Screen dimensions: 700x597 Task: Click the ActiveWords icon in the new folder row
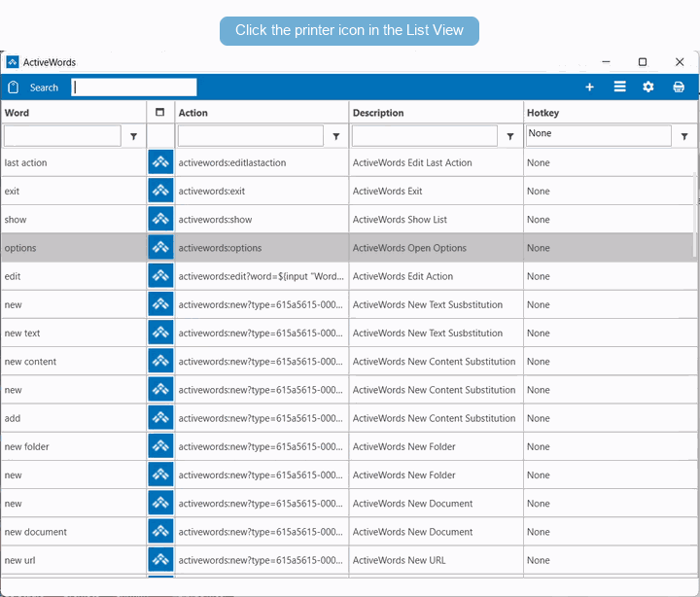point(160,446)
